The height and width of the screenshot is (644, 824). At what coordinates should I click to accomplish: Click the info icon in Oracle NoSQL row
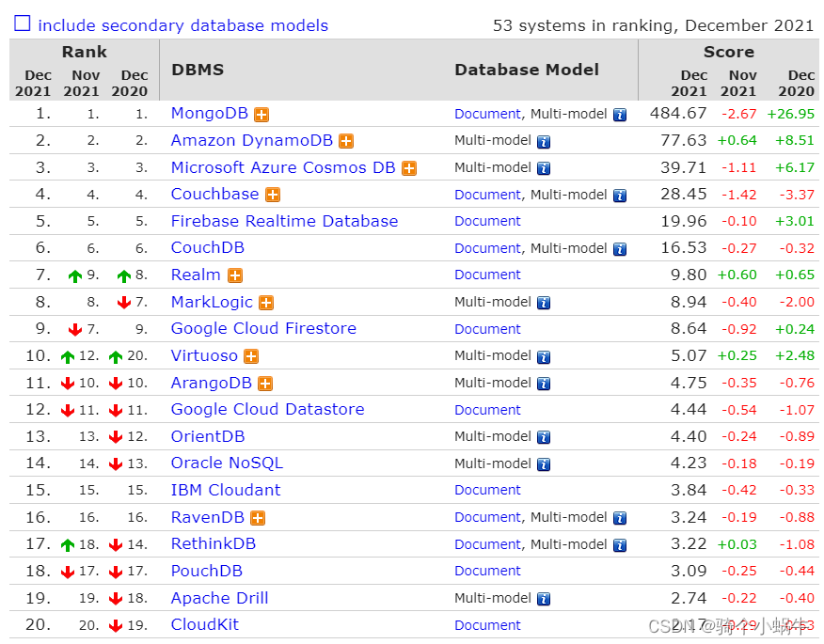544,464
